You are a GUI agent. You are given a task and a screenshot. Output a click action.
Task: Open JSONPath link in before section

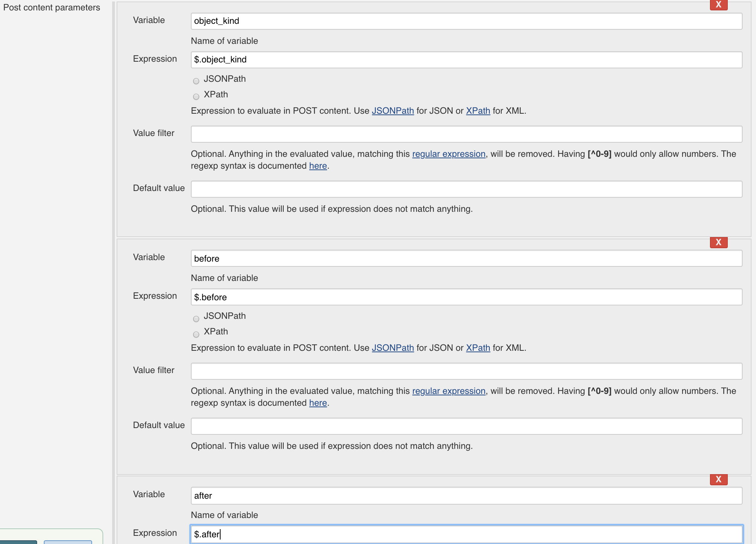click(x=393, y=348)
